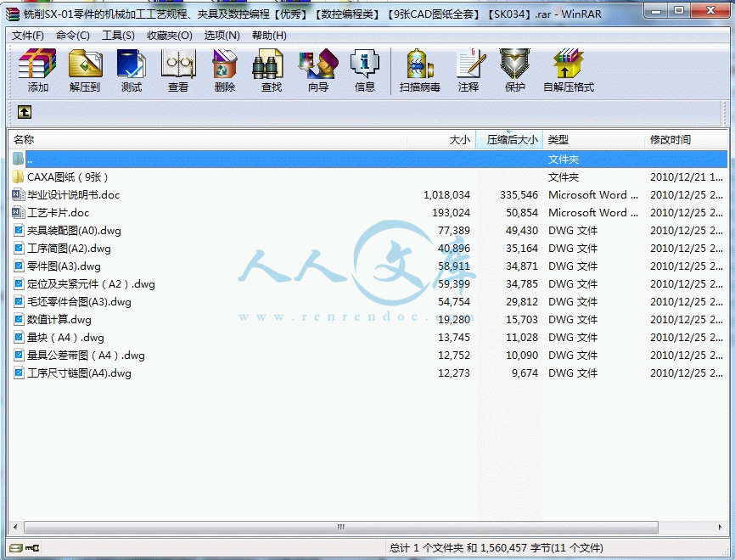The image size is (735, 560).
Task: Open the 命令(C) menu
Action: tap(72, 36)
